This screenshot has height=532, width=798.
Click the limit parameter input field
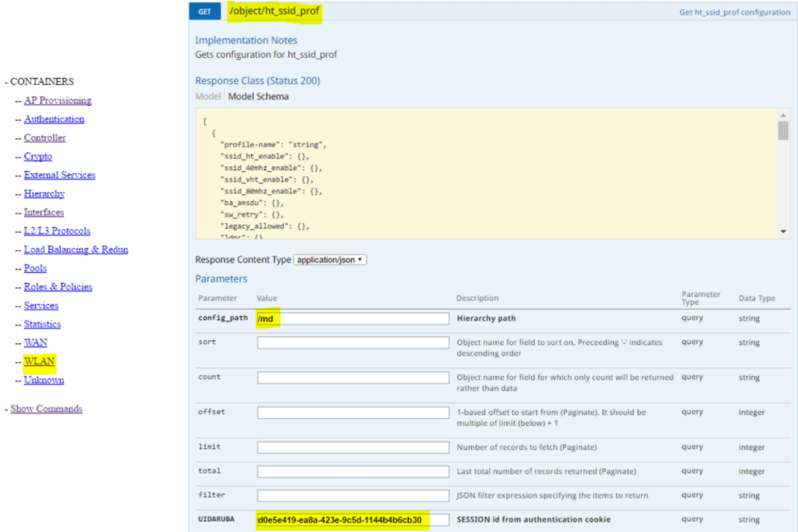[x=353, y=448]
